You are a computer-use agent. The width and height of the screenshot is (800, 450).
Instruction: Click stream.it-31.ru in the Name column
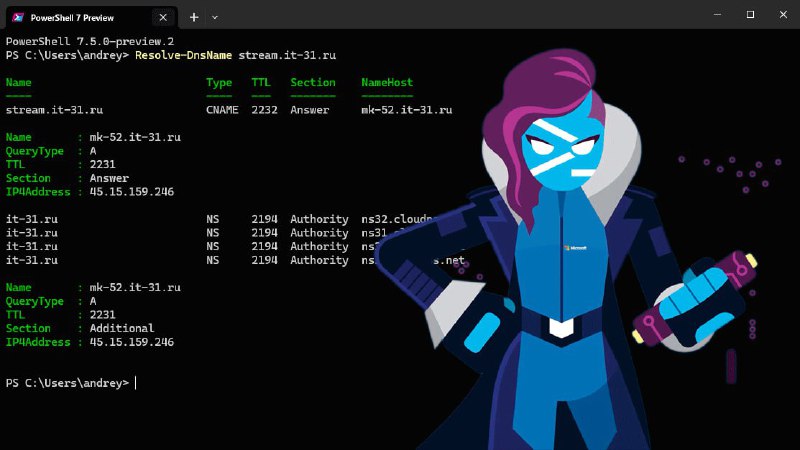point(54,110)
